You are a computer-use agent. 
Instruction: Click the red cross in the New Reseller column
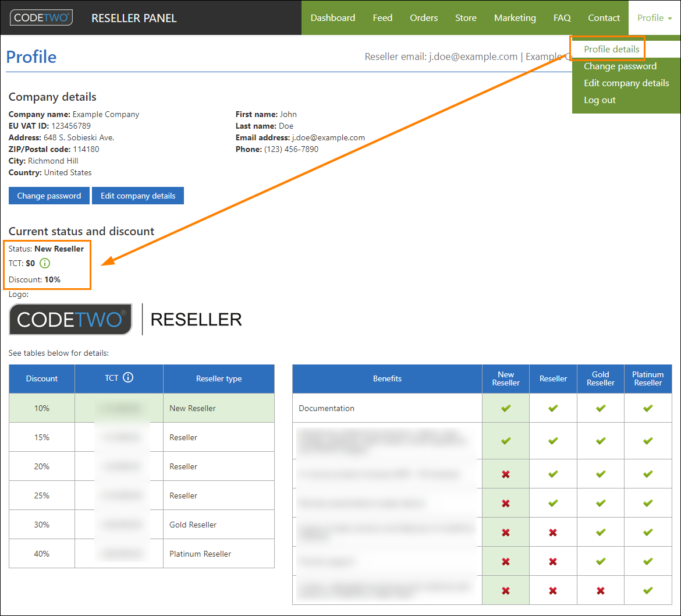[505, 473]
